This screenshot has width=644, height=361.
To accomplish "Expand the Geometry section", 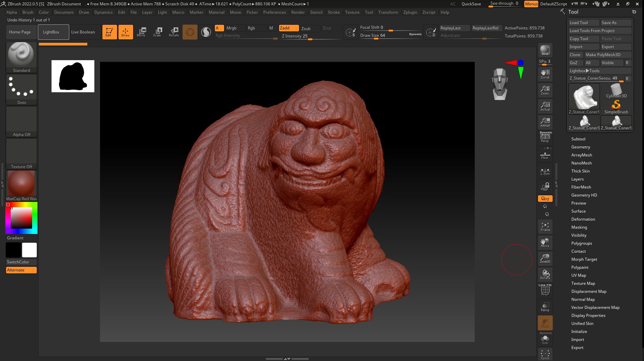I will (580, 147).
